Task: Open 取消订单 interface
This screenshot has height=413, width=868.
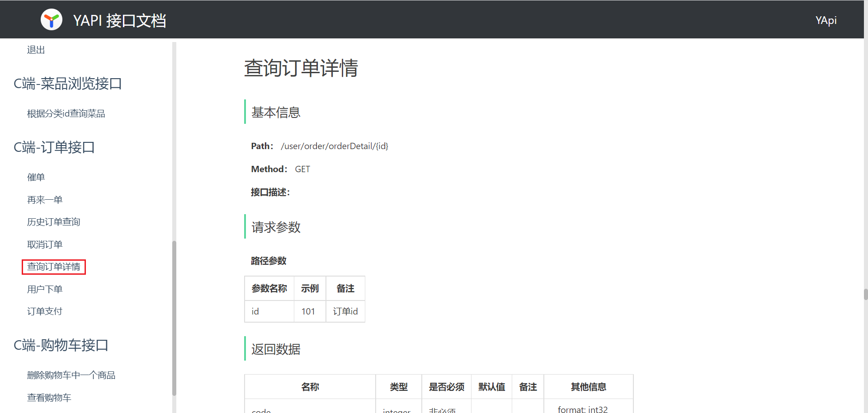Action: coord(45,244)
